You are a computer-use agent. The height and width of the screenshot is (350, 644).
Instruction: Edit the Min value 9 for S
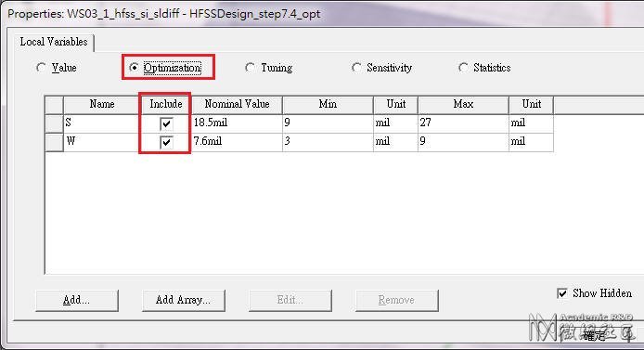[x=328, y=123]
